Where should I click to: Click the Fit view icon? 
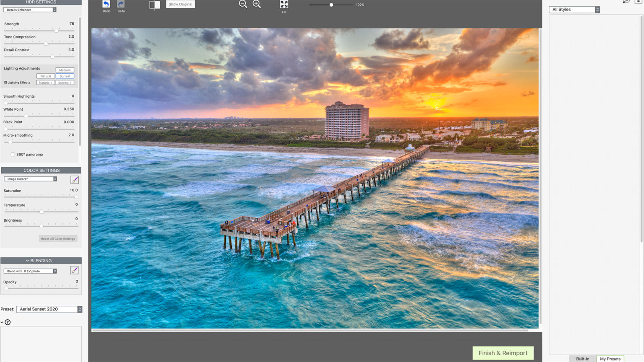[x=284, y=5]
